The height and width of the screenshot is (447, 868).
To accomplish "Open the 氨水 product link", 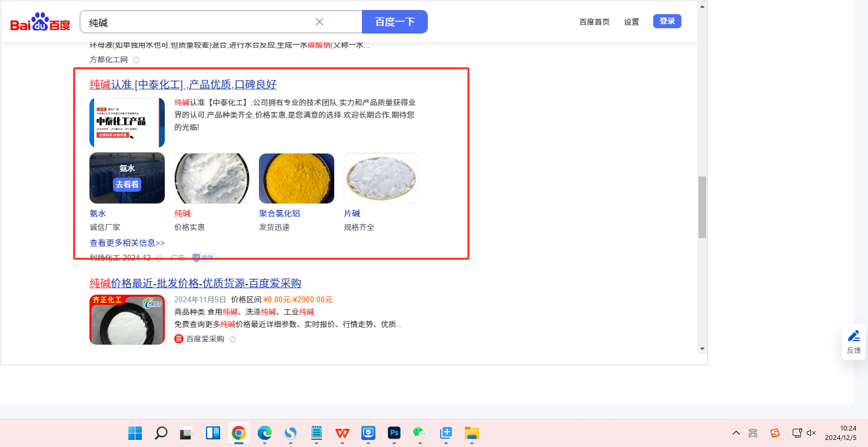I will (98, 214).
